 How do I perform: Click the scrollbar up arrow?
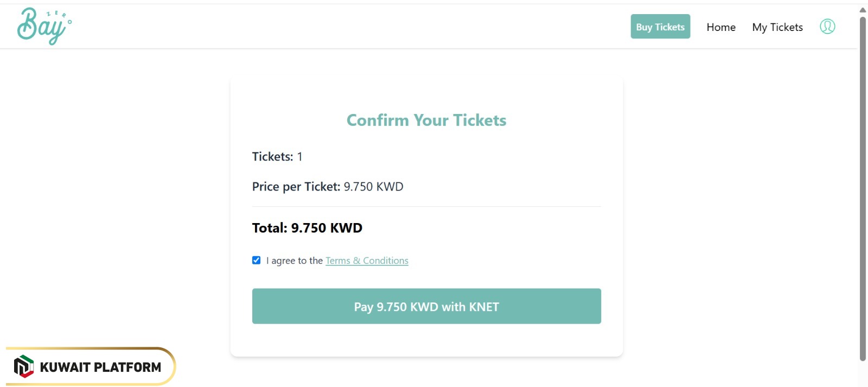864,9
